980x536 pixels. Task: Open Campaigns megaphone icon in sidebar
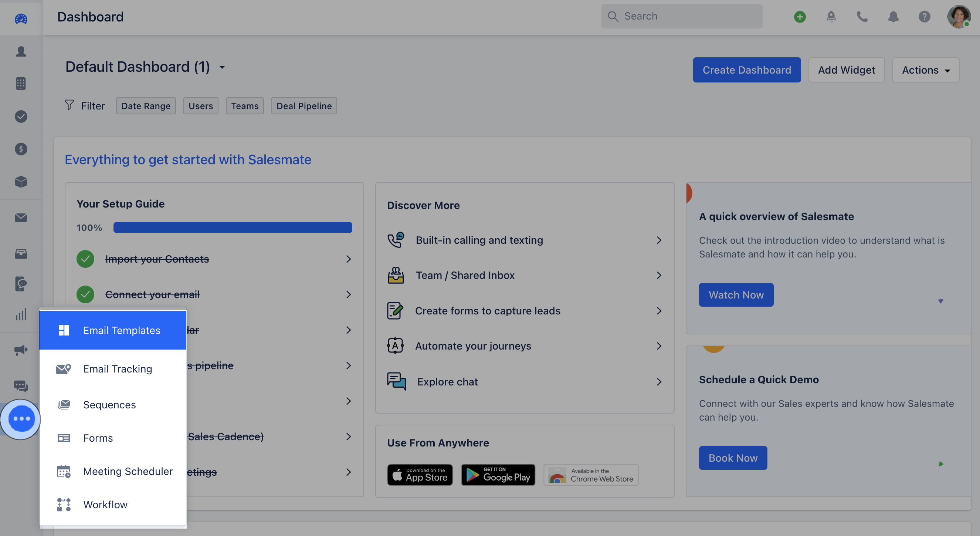(x=21, y=350)
